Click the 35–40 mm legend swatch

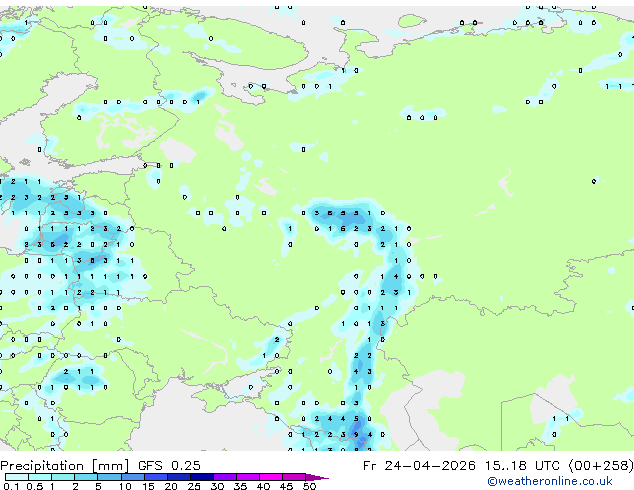click(248, 477)
